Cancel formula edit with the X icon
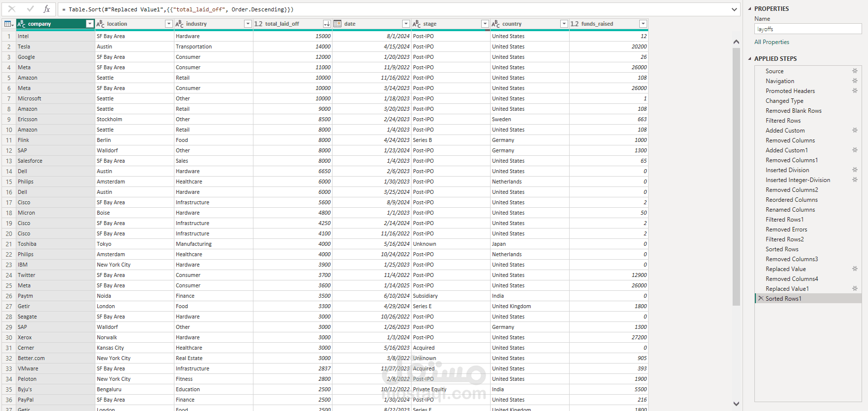 tap(12, 9)
